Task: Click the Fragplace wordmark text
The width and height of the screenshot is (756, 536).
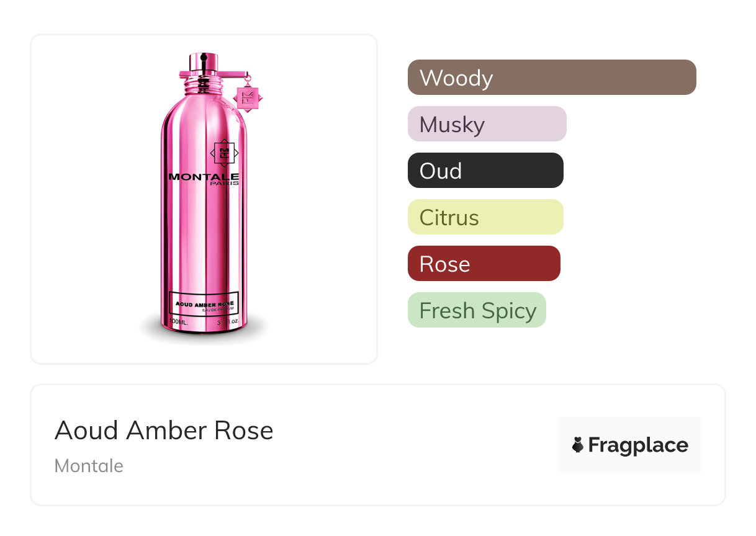Action: point(638,445)
